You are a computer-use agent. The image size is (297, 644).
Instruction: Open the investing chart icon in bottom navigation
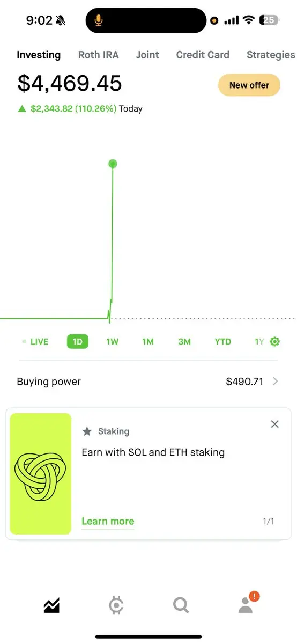click(51, 606)
